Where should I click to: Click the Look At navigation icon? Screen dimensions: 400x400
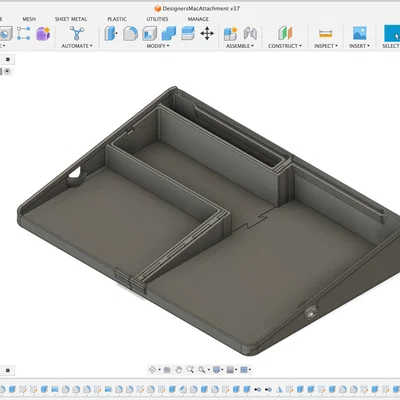(167, 369)
